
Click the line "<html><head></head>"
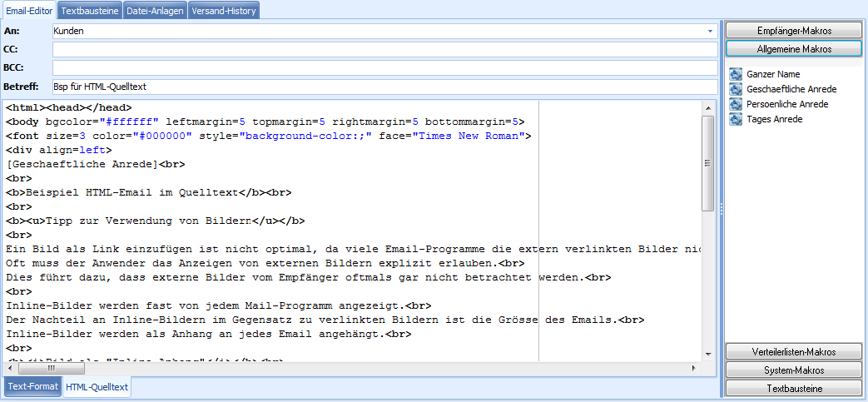coord(69,107)
